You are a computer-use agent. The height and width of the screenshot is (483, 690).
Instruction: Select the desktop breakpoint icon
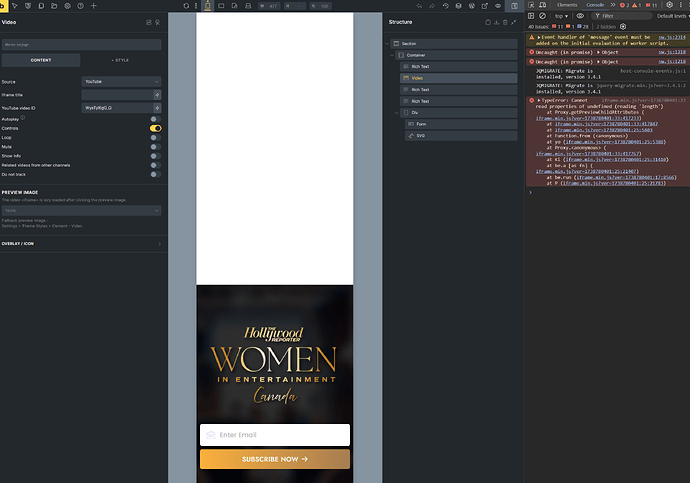click(x=248, y=6)
